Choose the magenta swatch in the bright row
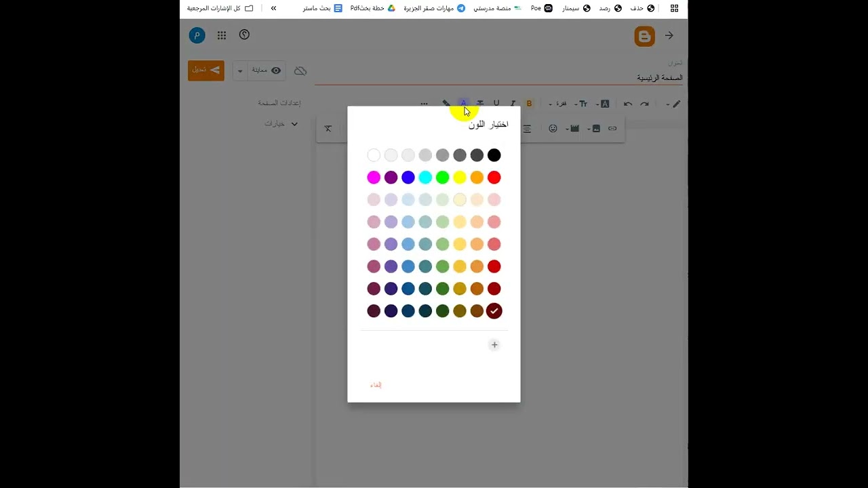This screenshot has width=868, height=488. point(374,178)
